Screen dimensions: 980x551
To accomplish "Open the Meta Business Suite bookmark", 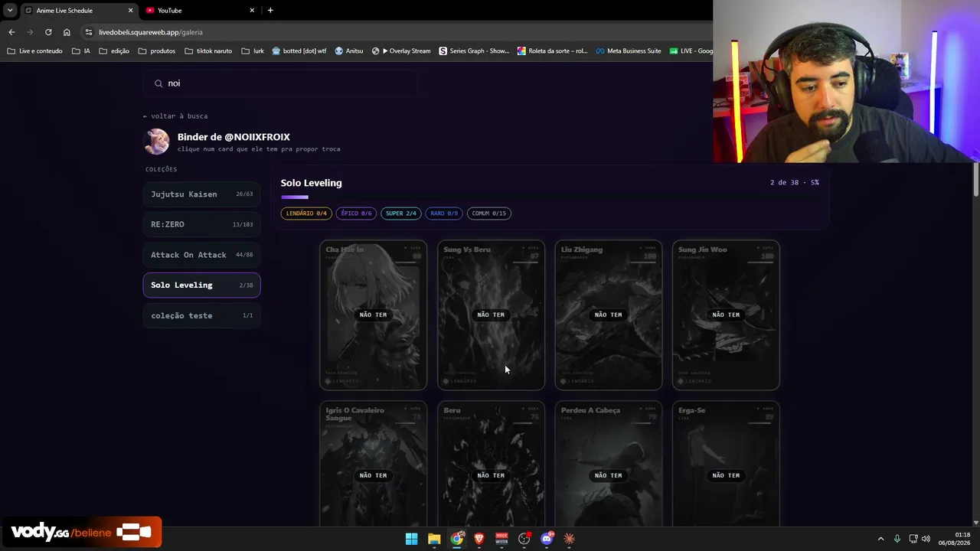I will click(x=629, y=51).
